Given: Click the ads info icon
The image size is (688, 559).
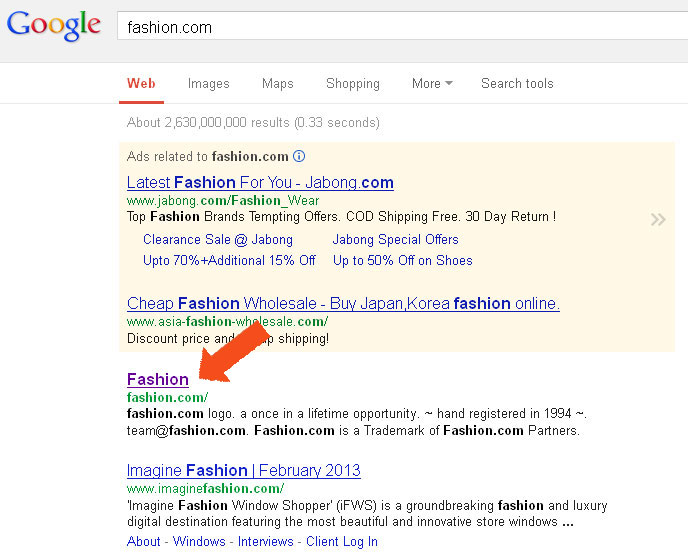Looking at the screenshot, I should tap(299, 157).
